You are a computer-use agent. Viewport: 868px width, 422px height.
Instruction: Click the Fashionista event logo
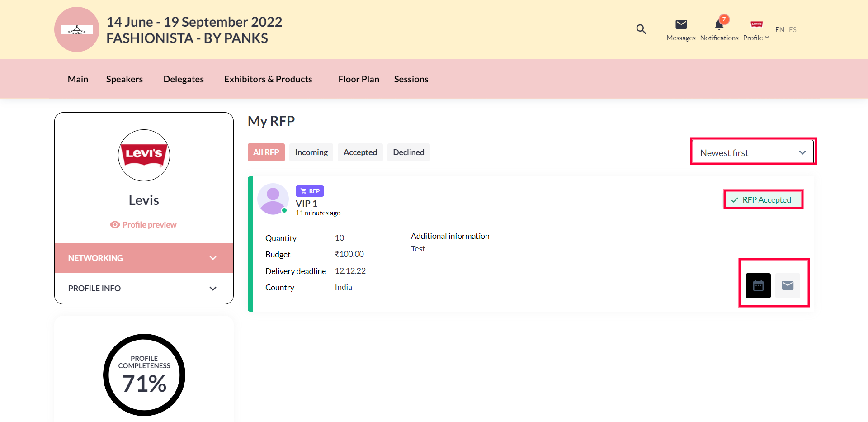click(77, 29)
